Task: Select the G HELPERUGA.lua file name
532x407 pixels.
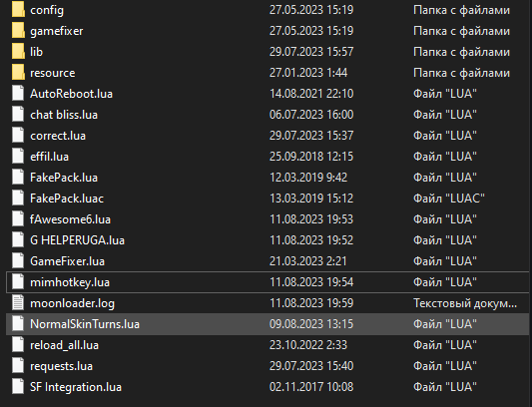Action: (x=78, y=240)
